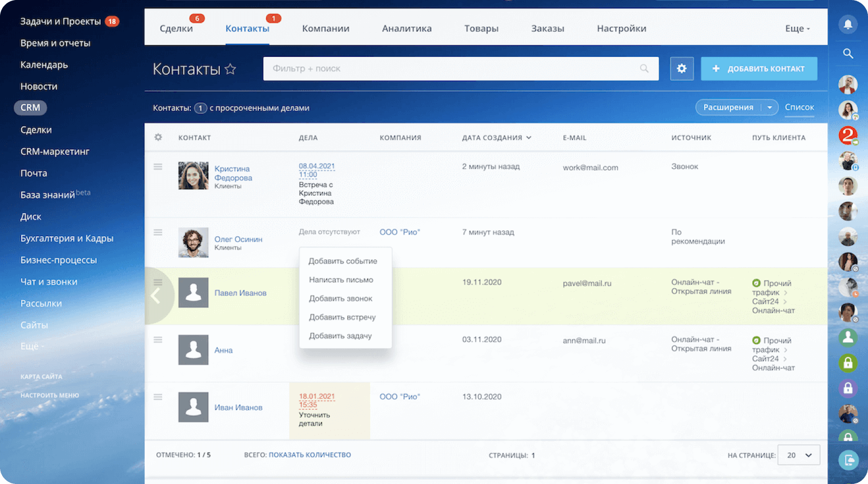Open Календарь in the left sidebar
This screenshot has height=484, width=868.
tap(44, 65)
